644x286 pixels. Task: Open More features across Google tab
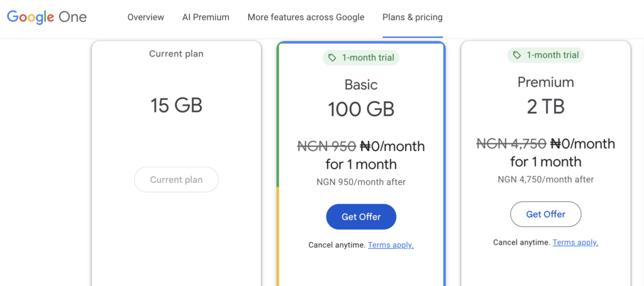[306, 18]
